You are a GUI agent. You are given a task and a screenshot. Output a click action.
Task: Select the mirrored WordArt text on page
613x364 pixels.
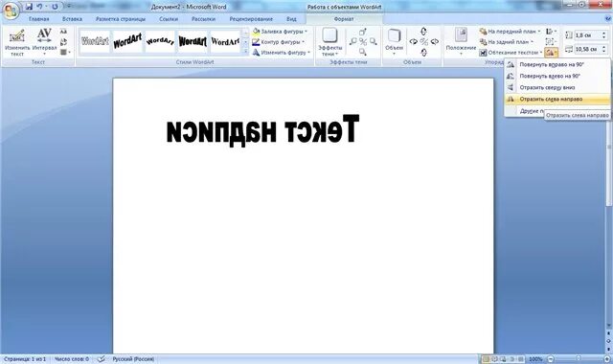click(262, 130)
